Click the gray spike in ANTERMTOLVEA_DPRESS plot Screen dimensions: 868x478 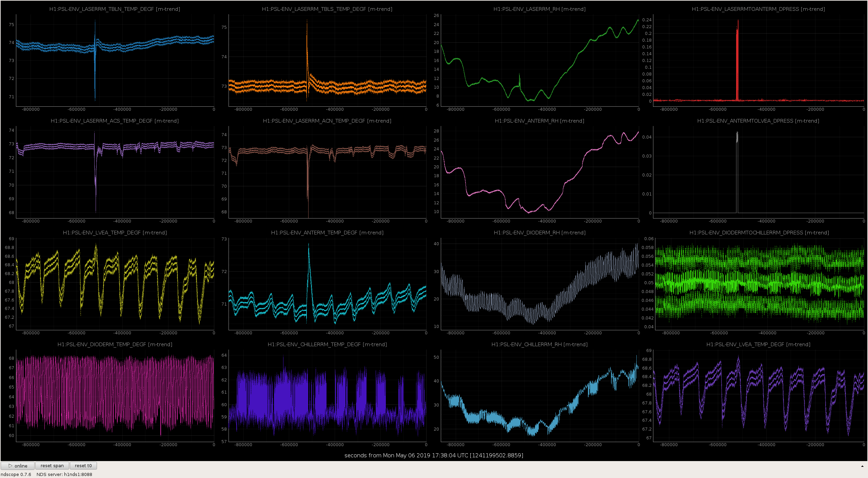(737, 173)
